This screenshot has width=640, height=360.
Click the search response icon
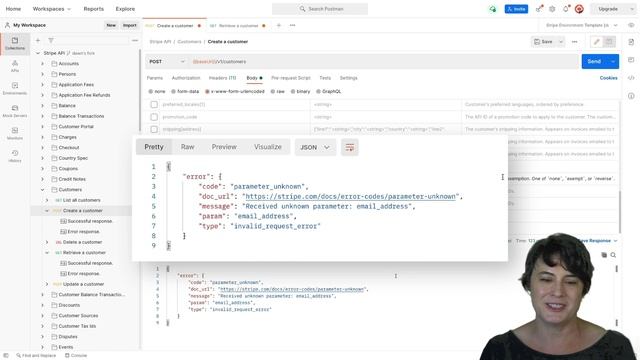pyautogui.click(x=613, y=255)
